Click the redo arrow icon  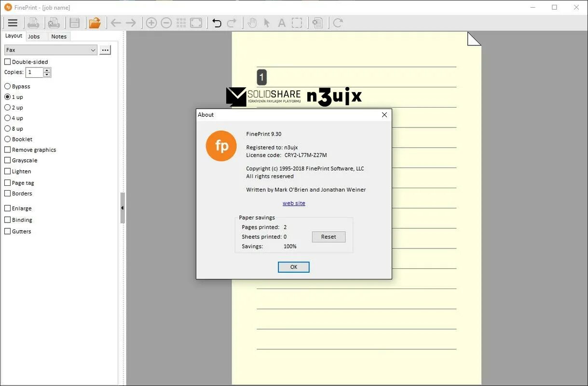coord(232,22)
